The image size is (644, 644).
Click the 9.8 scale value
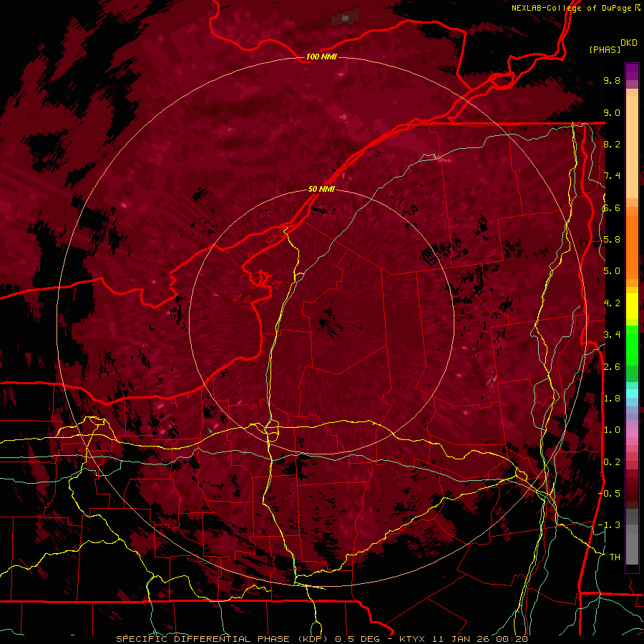tap(612, 80)
